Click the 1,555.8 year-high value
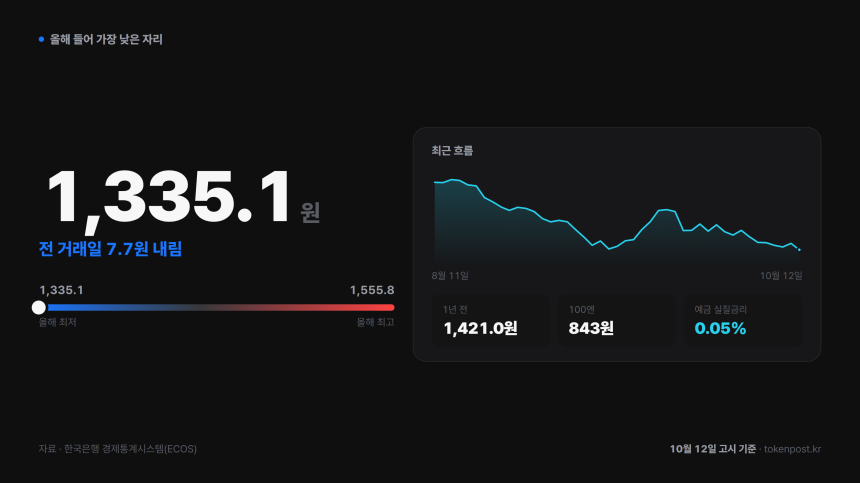Viewport: 860px width, 483px height. 372,290
